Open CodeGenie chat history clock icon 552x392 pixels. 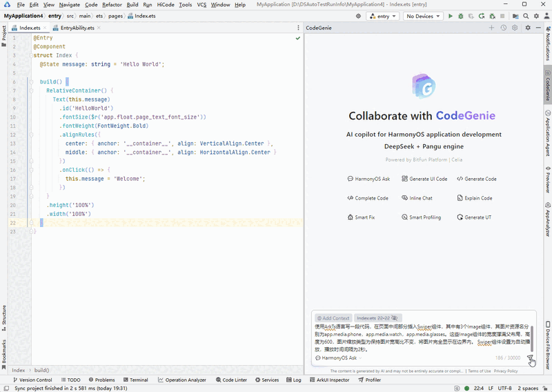pos(504,28)
